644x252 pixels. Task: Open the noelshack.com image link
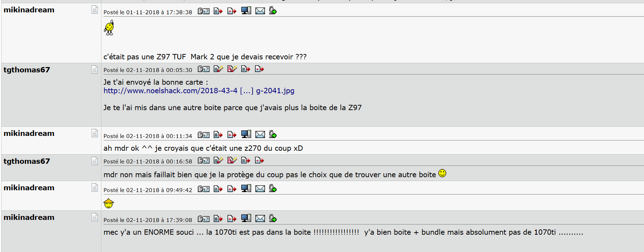199,91
